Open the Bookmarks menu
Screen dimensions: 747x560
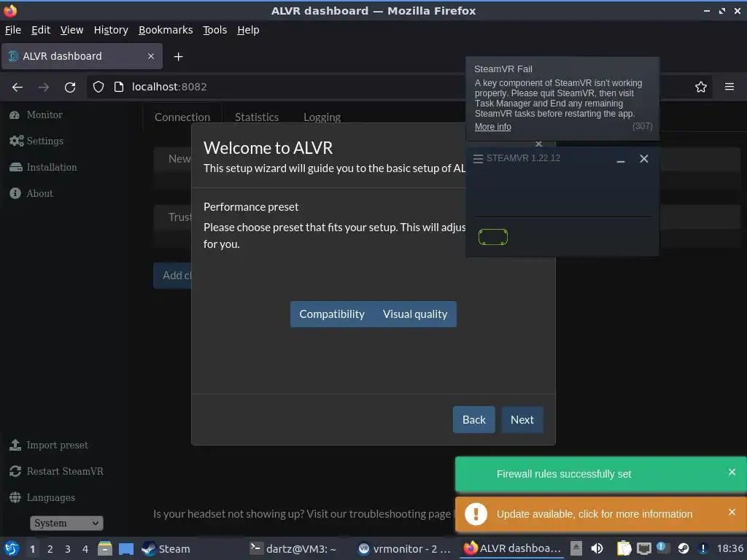tap(166, 30)
